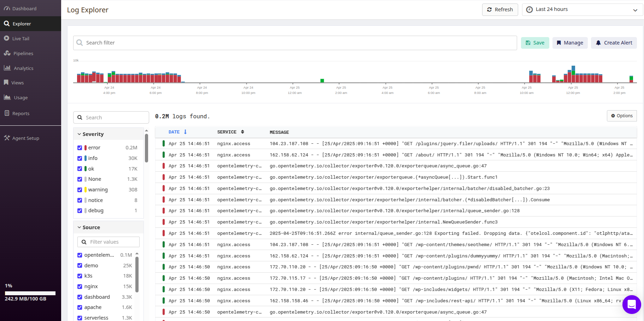Uncheck the error severity filter
Screen dimensions: 644x321
click(x=80, y=148)
